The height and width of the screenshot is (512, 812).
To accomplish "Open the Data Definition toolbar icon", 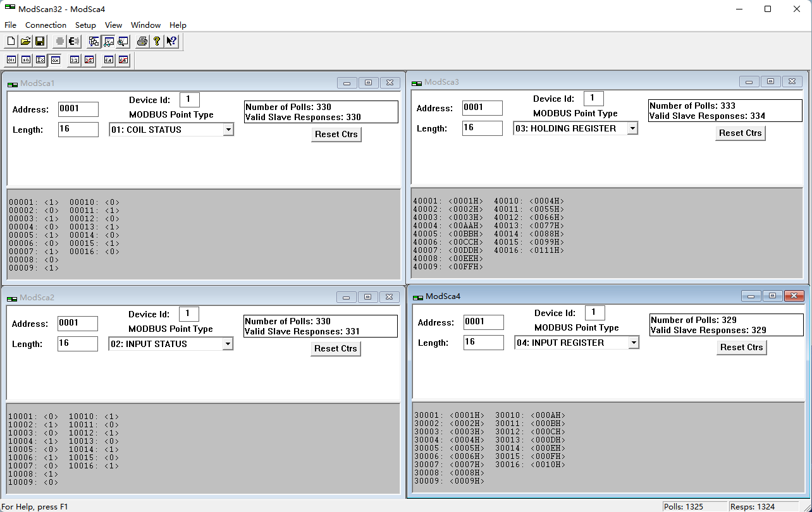I will [x=94, y=42].
